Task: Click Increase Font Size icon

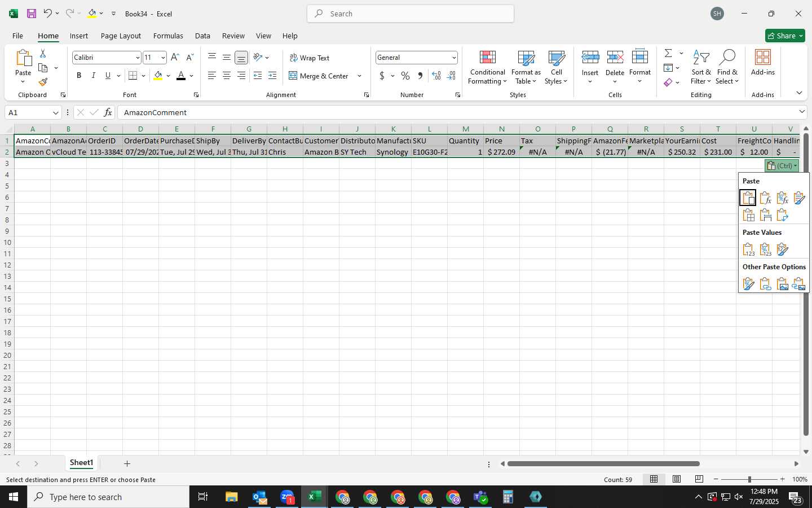Action: pos(175,58)
